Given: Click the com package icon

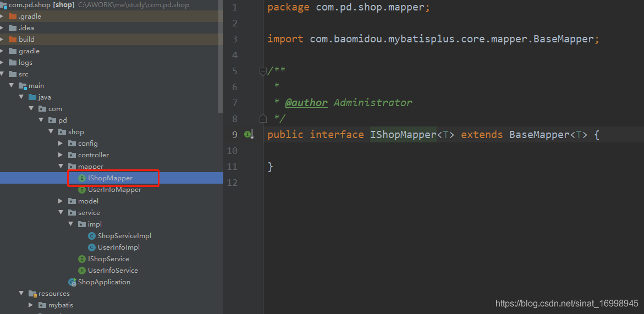Looking at the screenshot, I should click(42, 109).
